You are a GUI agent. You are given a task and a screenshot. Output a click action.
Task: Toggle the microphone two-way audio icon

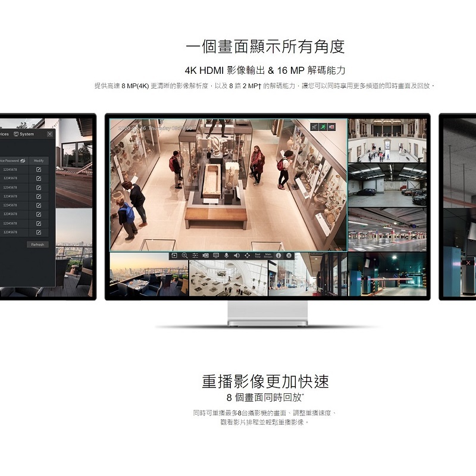(x=227, y=255)
